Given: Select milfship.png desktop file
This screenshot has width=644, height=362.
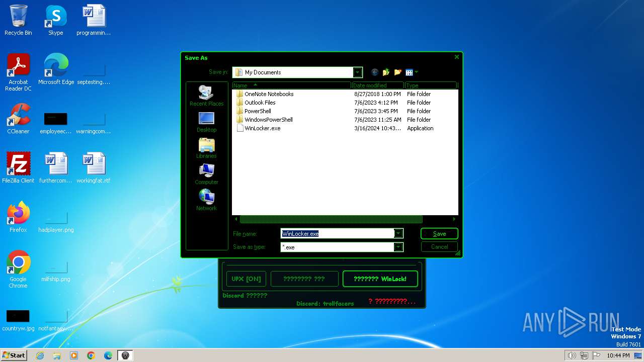Looking at the screenshot, I should pos(56,269).
